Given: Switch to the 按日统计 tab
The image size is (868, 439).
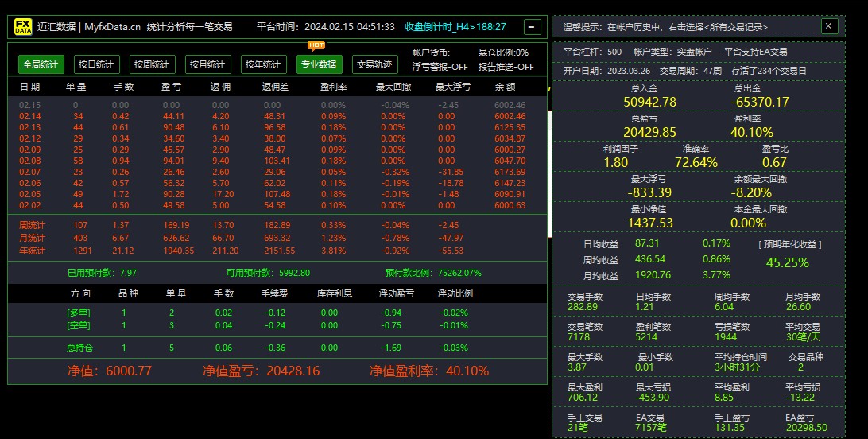Looking at the screenshot, I should (96, 64).
